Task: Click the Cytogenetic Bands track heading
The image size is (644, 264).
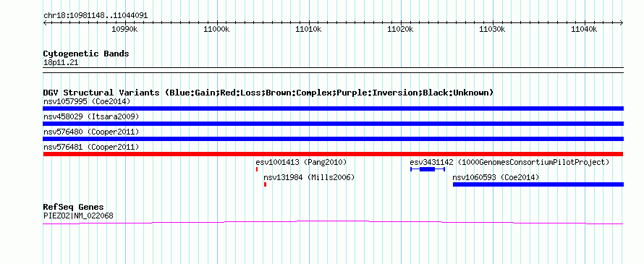Action: [x=86, y=54]
